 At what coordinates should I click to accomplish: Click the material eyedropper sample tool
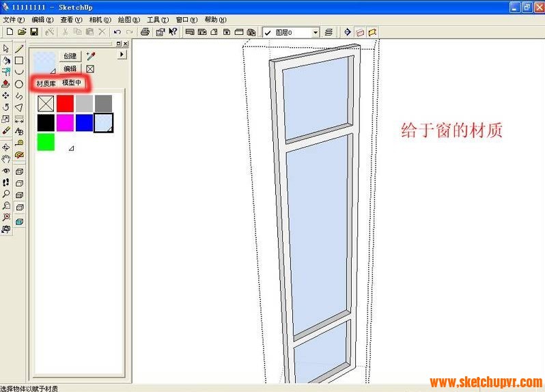pos(90,56)
